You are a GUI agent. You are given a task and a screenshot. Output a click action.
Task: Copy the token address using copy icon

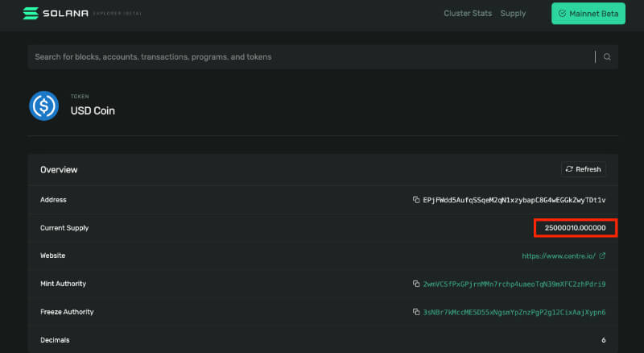[x=416, y=200]
